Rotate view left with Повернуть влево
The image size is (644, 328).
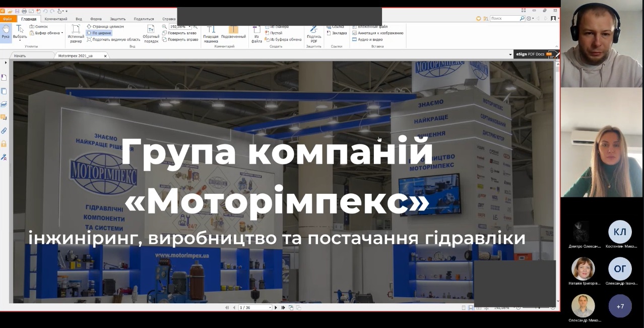(x=179, y=33)
